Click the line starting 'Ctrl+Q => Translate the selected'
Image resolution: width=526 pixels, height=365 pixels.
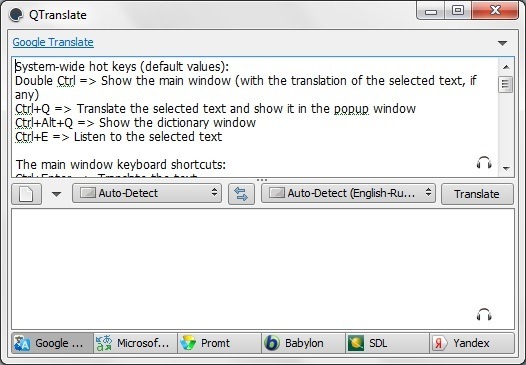click(215, 109)
